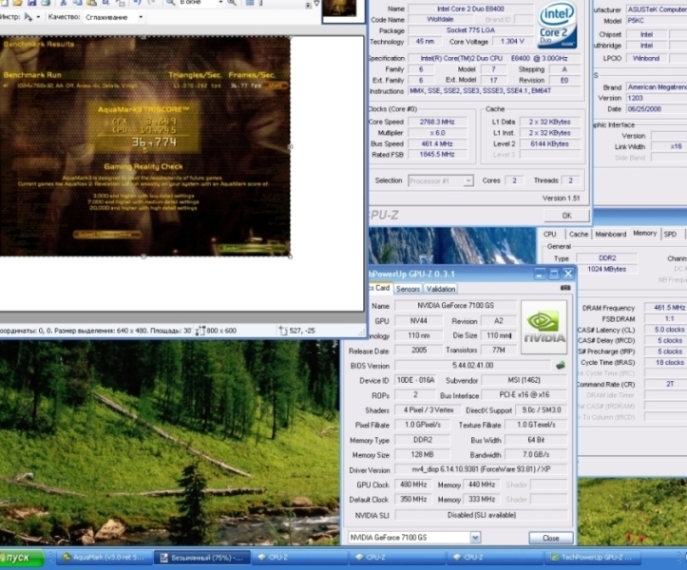Switch to the Sensors tab in GPU-Z
687x570 pixels.
(407, 289)
